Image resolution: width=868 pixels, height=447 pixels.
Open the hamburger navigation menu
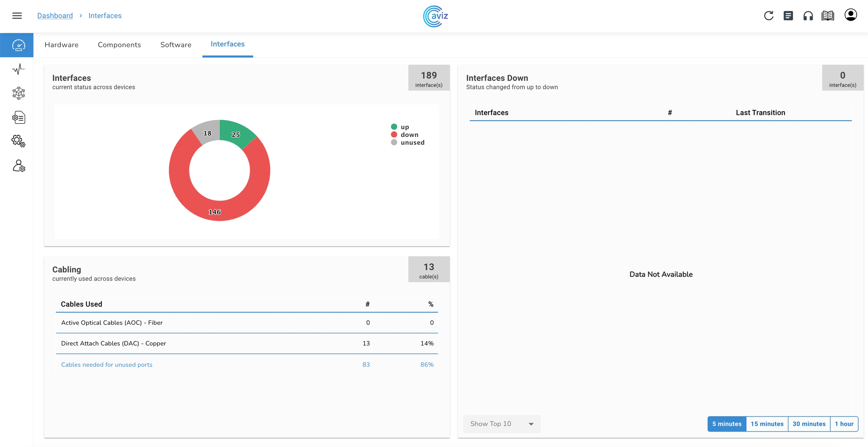click(17, 15)
